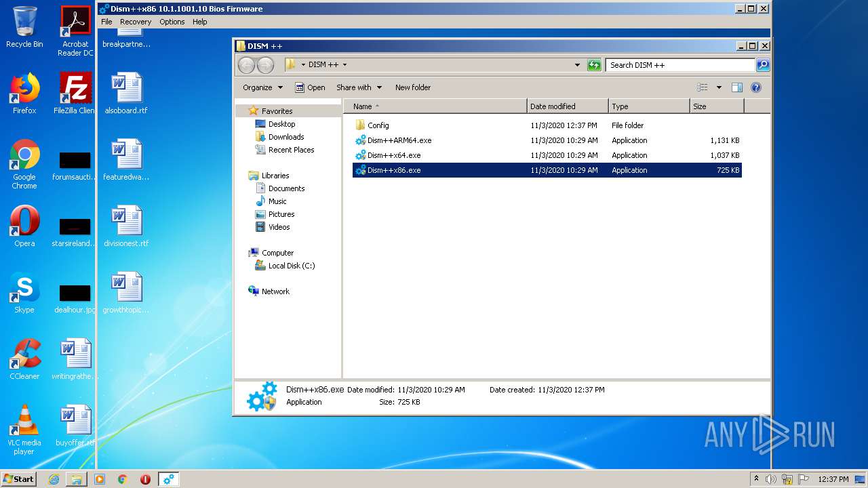Open the Opera desktop shortcut
This screenshot has height=488, width=868.
click(x=24, y=226)
